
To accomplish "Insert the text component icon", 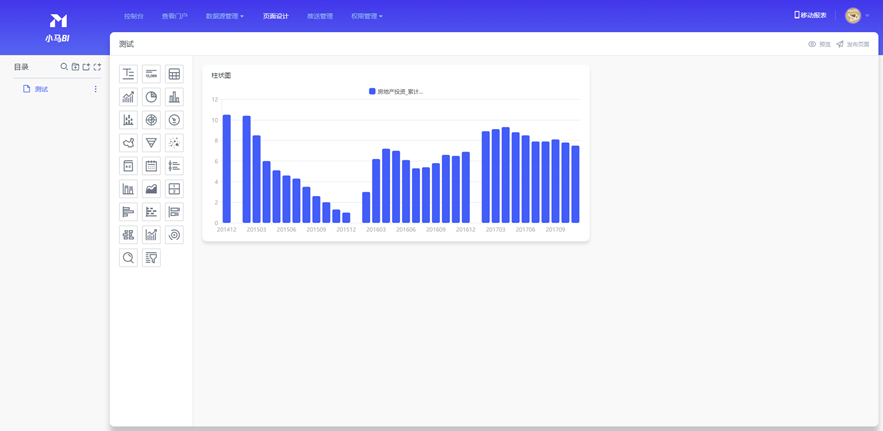I will [x=128, y=74].
